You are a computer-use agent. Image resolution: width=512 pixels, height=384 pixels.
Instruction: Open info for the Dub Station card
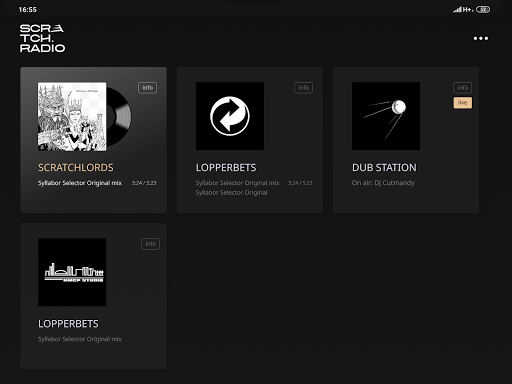[x=462, y=88]
